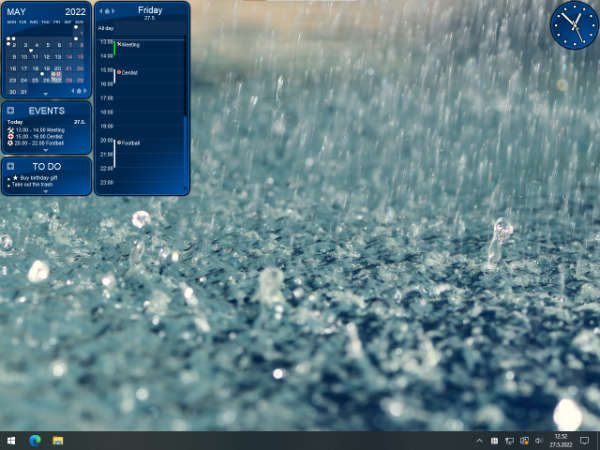This screenshot has width=600, height=450.
Task: Show hidden system tray icons
Action: coord(479,440)
